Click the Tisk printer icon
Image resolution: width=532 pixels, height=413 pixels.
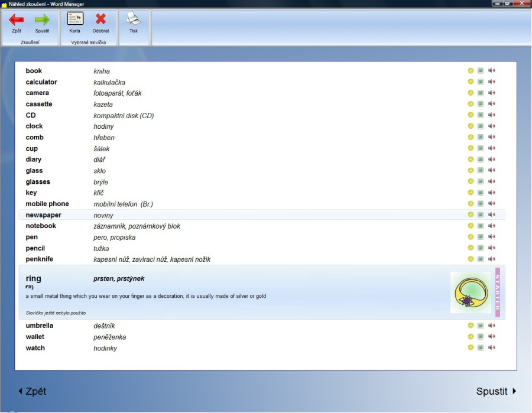(134, 19)
